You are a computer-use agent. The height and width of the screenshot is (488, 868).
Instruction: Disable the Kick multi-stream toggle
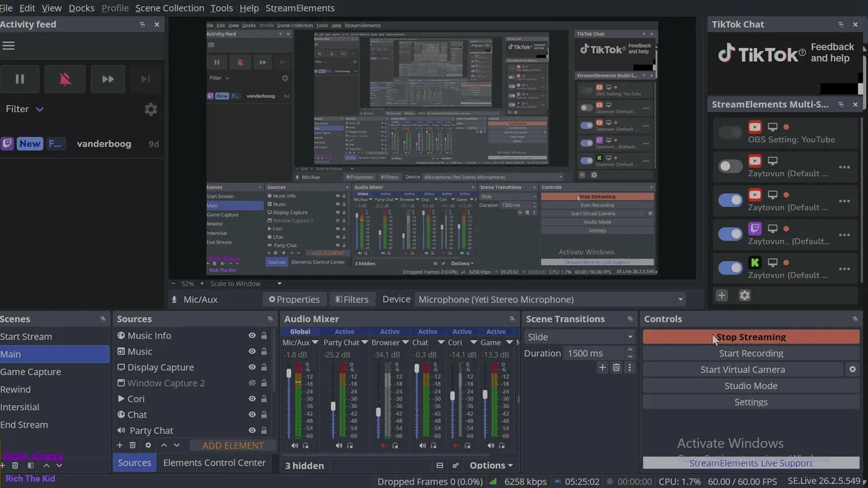[730, 268]
